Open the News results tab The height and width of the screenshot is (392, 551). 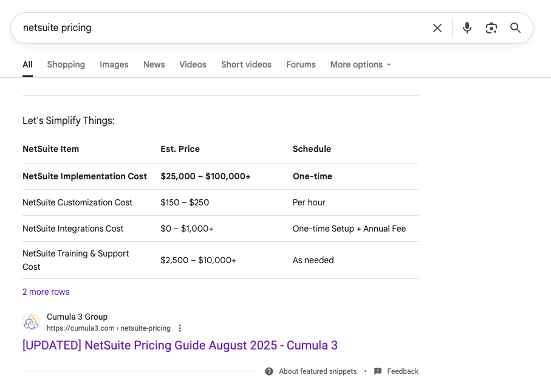pos(154,64)
